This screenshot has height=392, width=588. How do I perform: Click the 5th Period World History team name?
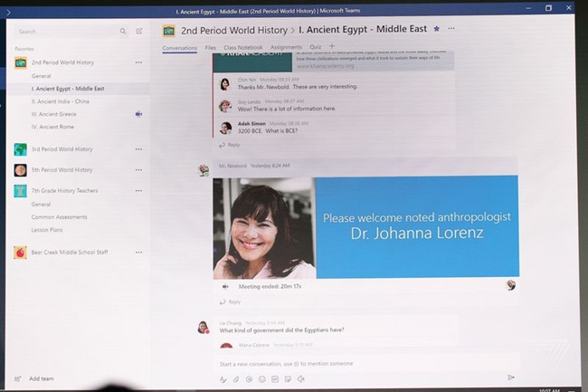click(x=62, y=170)
